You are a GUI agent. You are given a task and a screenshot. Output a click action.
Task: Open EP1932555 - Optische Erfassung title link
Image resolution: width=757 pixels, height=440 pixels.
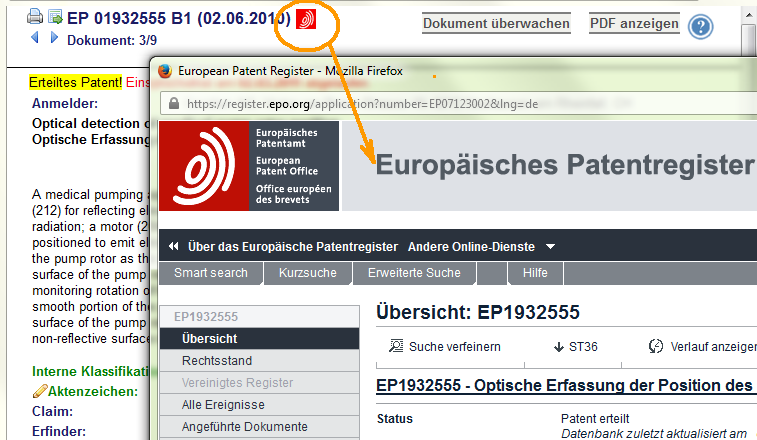[564, 386]
